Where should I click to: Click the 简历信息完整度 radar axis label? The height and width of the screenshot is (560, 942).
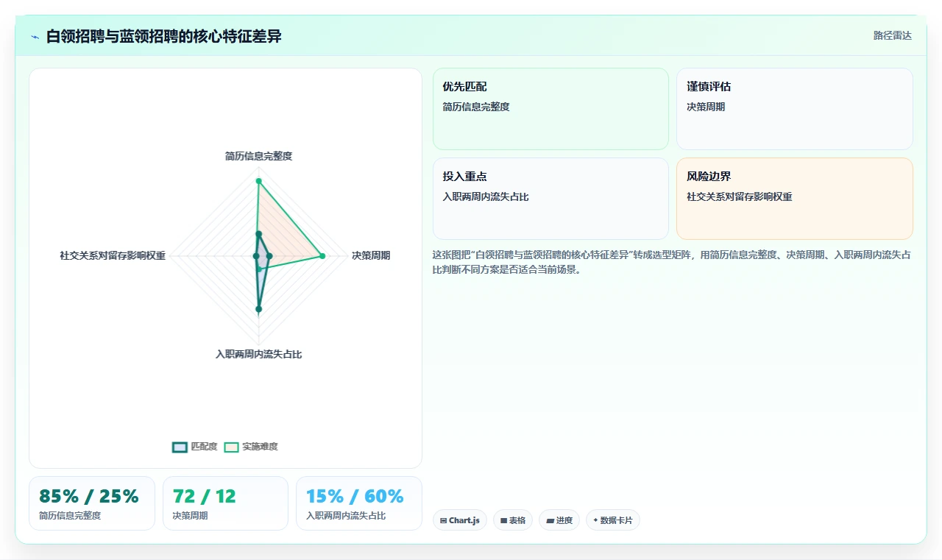coord(258,156)
